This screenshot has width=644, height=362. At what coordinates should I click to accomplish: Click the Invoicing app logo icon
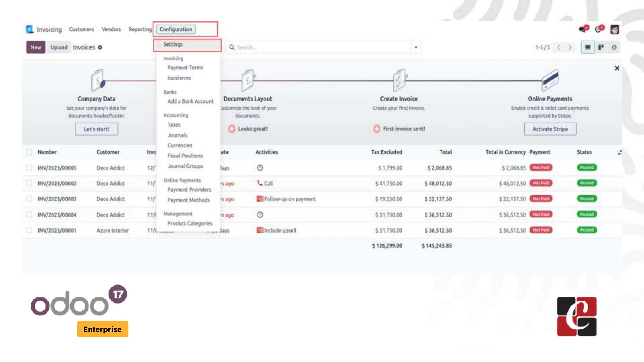click(x=30, y=29)
